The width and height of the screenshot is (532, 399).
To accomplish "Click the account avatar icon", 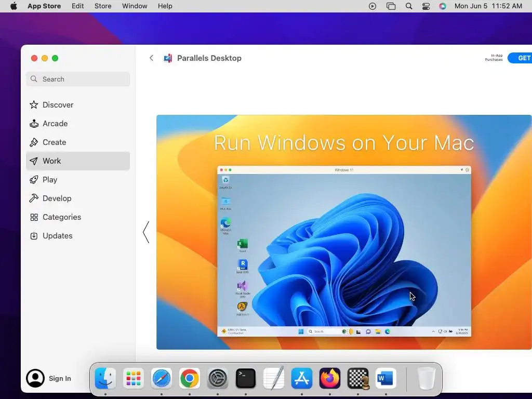I will [x=35, y=378].
